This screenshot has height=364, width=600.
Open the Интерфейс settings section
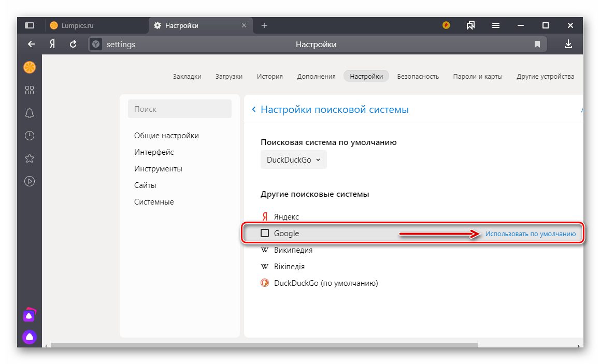tap(154, 152)
